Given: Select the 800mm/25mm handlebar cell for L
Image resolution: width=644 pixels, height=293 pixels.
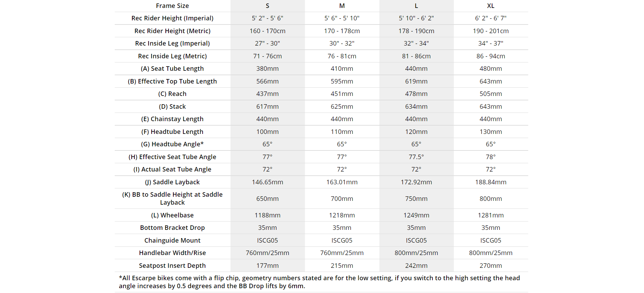Looking at the screenshot, I should (416, 253).
